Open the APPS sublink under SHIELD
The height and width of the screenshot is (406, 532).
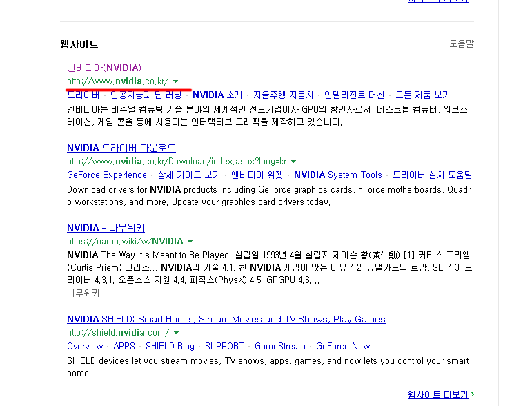click(124, 346)
